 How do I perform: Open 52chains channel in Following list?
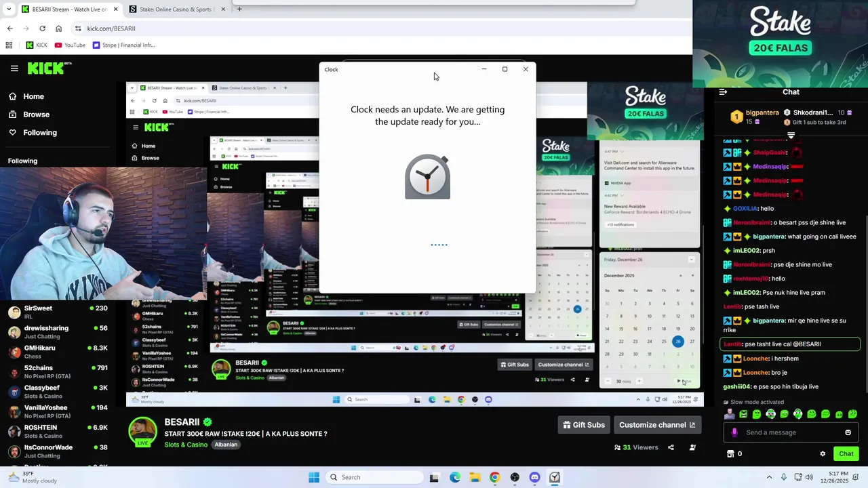pyautogui.click(x=58, y=371)
